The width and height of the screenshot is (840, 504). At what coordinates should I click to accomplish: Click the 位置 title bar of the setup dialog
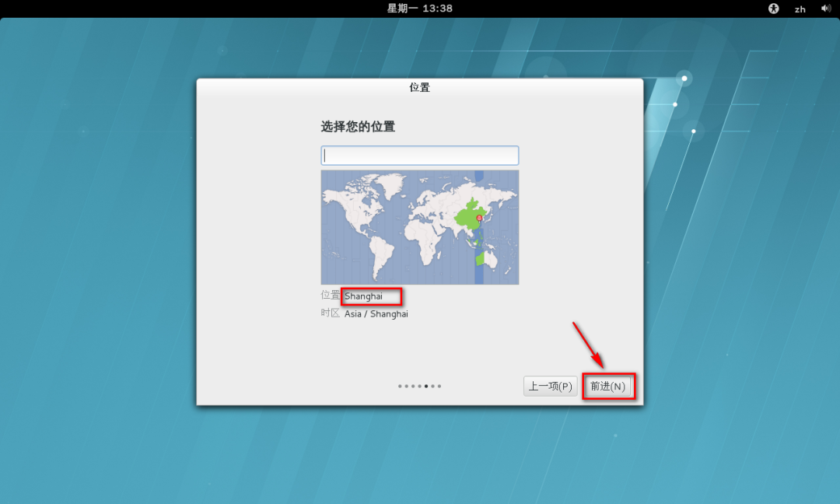tap(419, 87)
